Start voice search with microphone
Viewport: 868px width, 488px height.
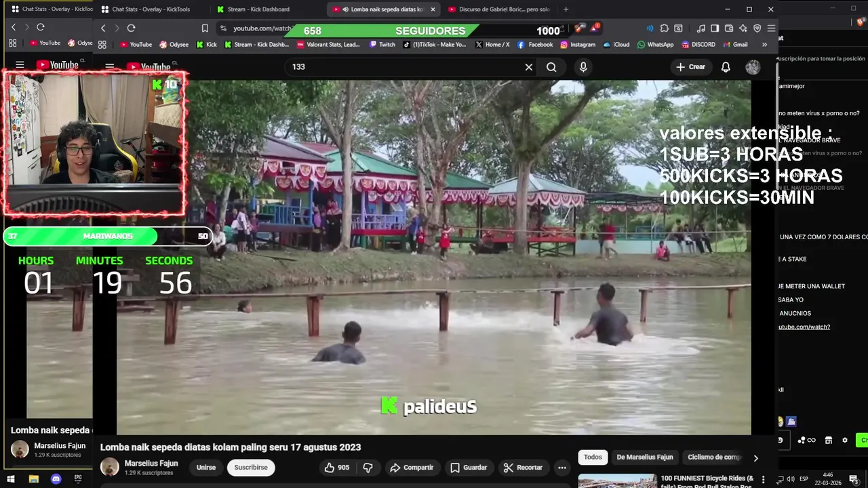click(x=583, y=67)
